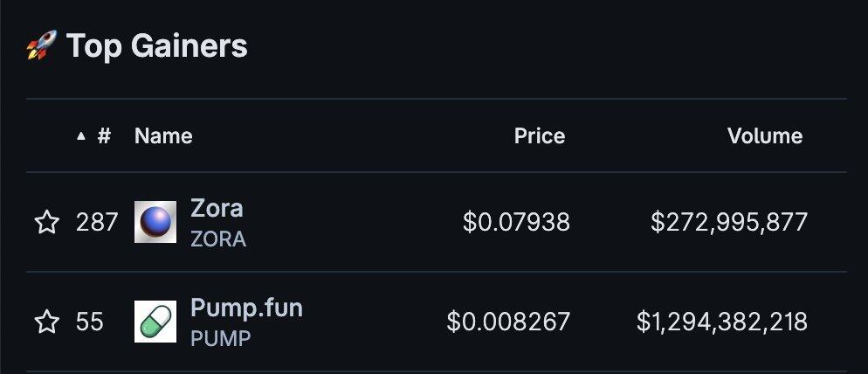The image size is (868, 374).
Task: Click the PUMP ticker symbol
Action: click(x=220, y=338)
